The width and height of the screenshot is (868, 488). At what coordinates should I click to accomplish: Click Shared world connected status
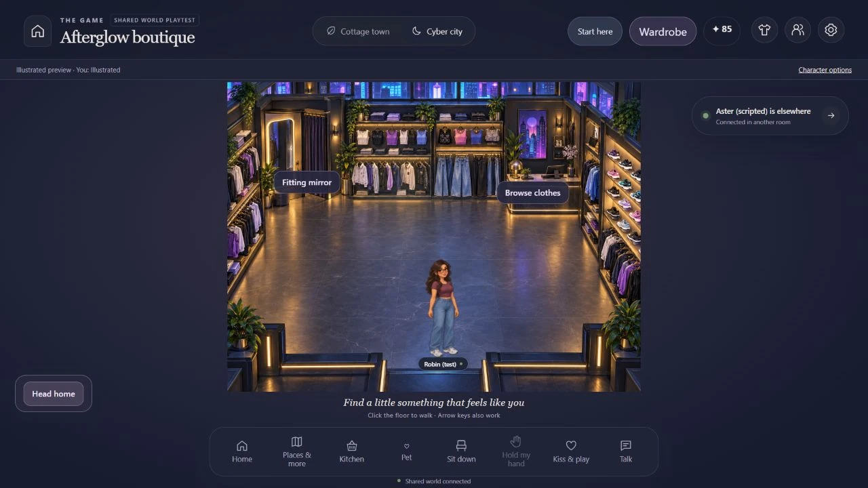(x=434, y=481)
